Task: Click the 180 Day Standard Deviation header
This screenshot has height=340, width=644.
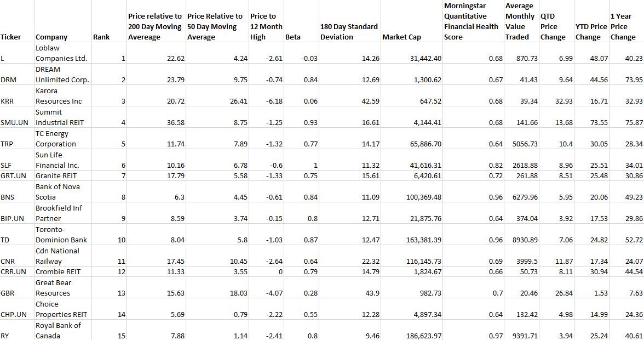Action: 349,32
